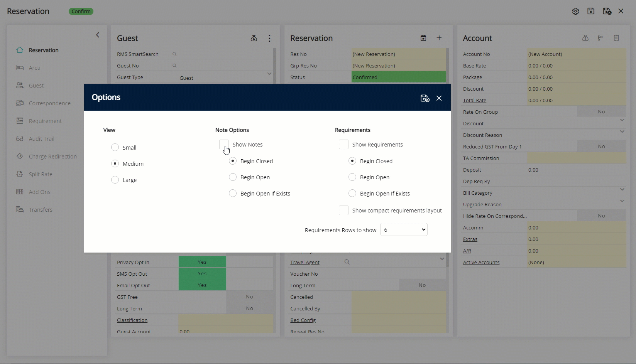The height and width of the screenshot is (364, 636).
Task: Select the Large view radio button
Action: pos(115,180)
